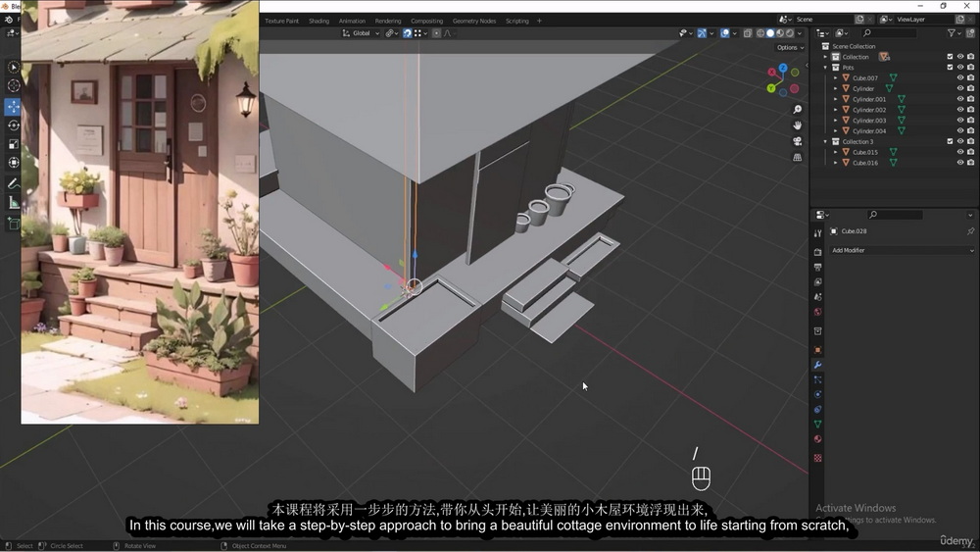The height and width of the screenshot is (552, 980).
Task: Click the Pan view hand icon
Action: point(798,125)
